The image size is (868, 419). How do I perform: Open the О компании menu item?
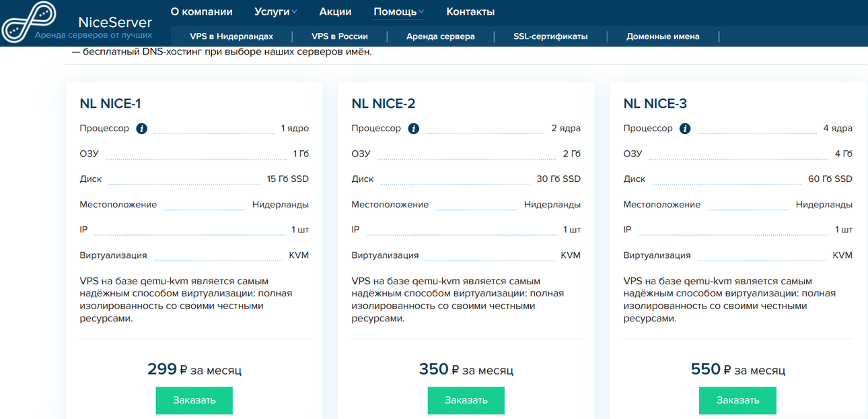point(201,11)
